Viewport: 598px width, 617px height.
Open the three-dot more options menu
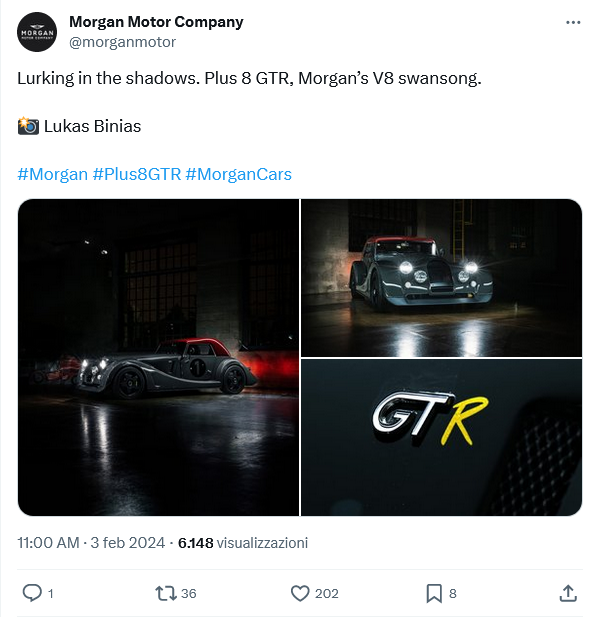(573, 22)
